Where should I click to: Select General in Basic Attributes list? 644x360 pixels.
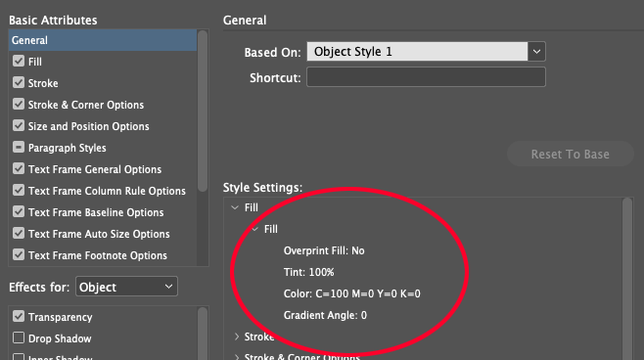point(102,40)
